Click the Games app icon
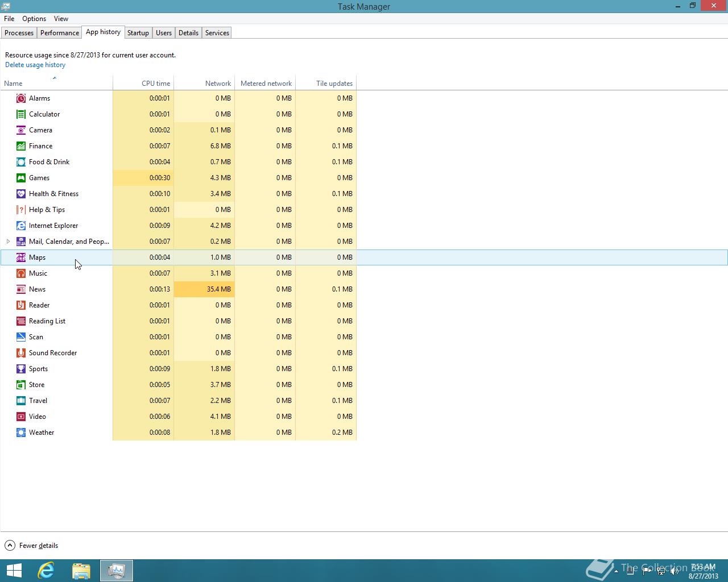 (21, 178)
